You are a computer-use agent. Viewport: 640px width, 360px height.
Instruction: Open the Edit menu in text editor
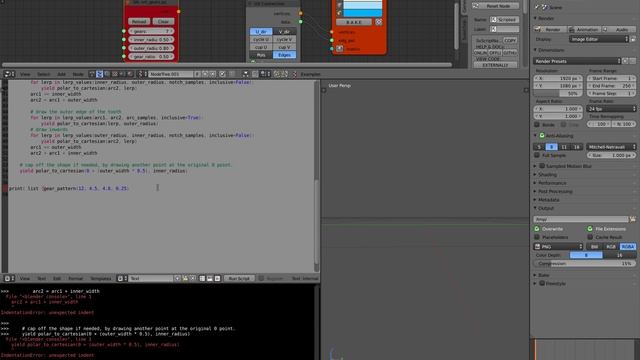tap(57, 278)
